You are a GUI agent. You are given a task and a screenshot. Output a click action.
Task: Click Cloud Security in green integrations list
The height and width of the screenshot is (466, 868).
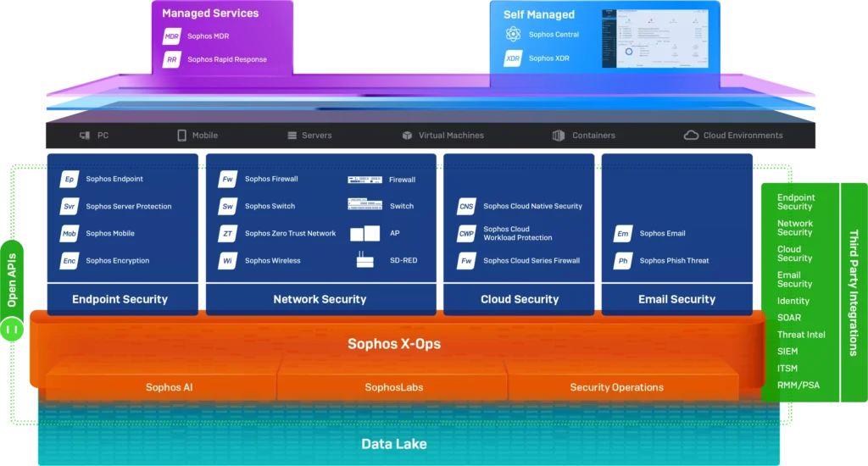794,253
